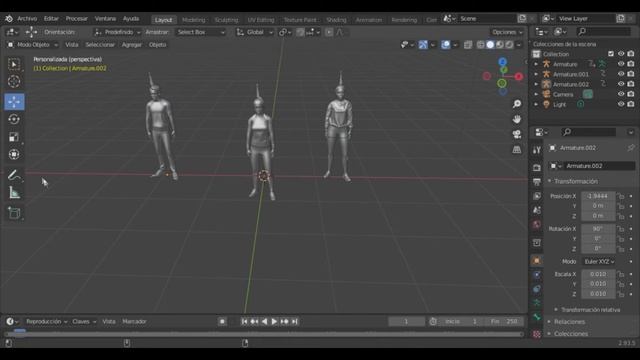Activate the Measure tool

[14, 193]
